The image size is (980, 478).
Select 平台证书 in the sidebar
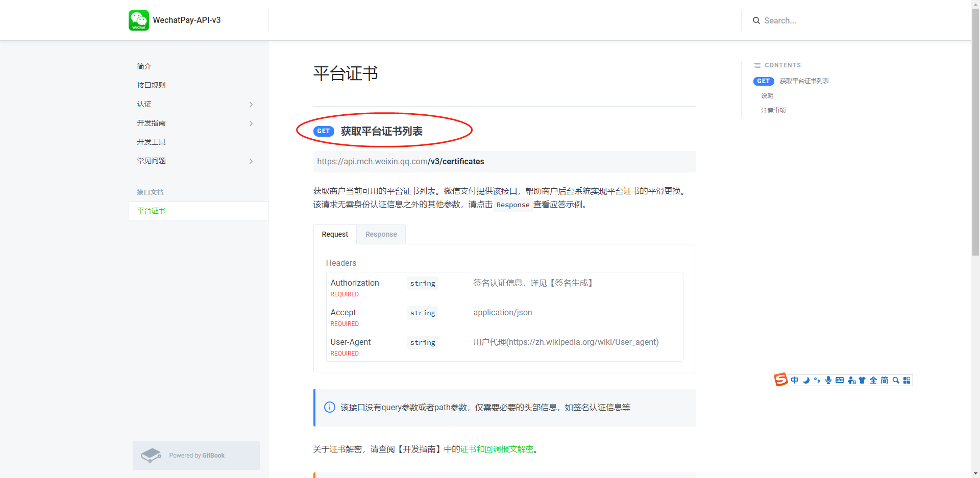[198, 211]
